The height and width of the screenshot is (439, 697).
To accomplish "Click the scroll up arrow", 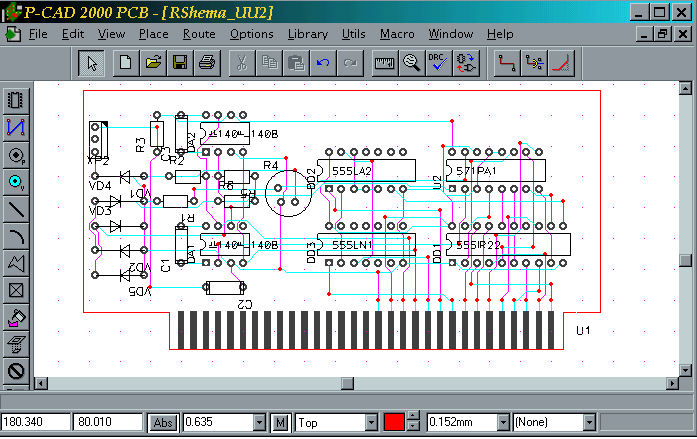I will pyautogui.click(x=685, y=88).
